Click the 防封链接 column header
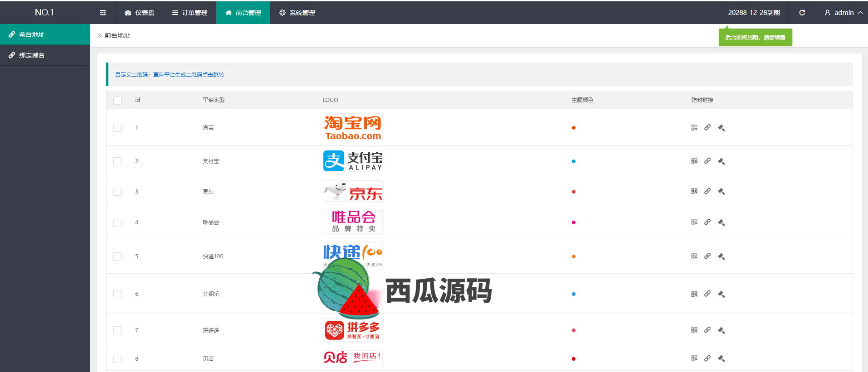Viewport: 868px width, 372px height. [702, 100]
